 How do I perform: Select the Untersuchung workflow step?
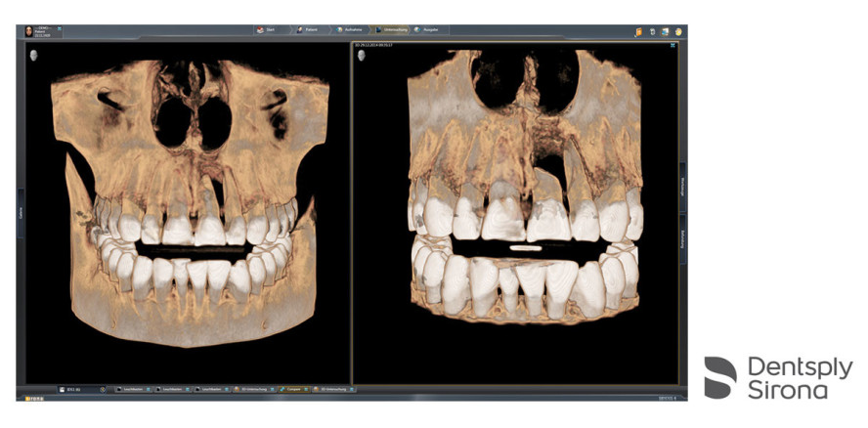[x=391, y=30]
